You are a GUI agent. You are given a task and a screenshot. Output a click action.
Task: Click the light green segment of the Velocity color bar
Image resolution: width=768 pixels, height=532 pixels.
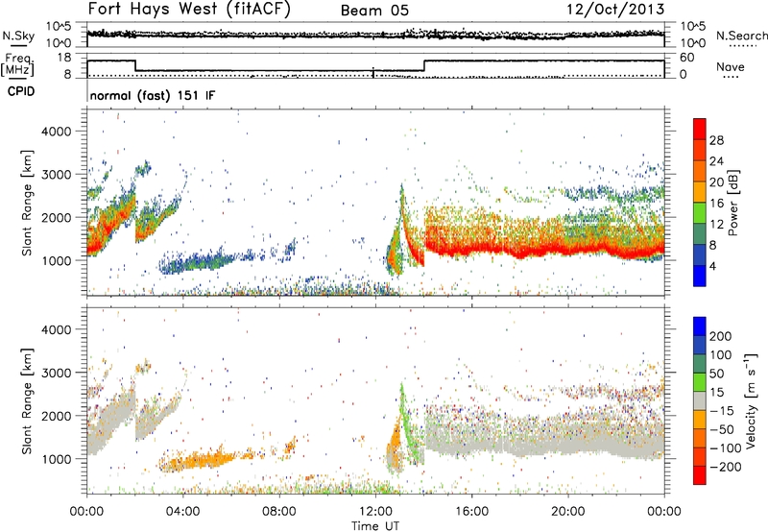[x=700, y=382]
